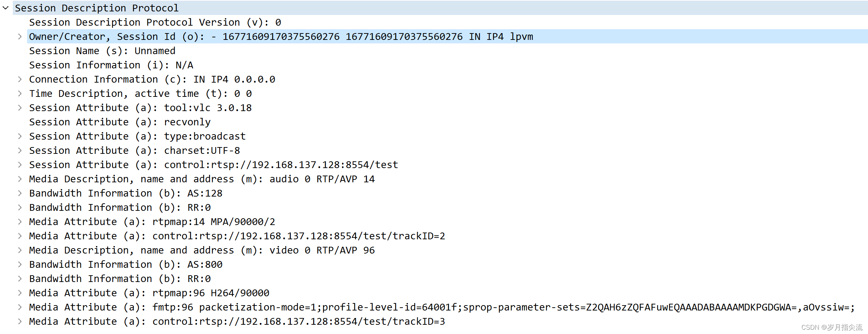This screenshot has height=334, width=868.
Task: Expand Time Description, active time row
Action: [20, 93]
